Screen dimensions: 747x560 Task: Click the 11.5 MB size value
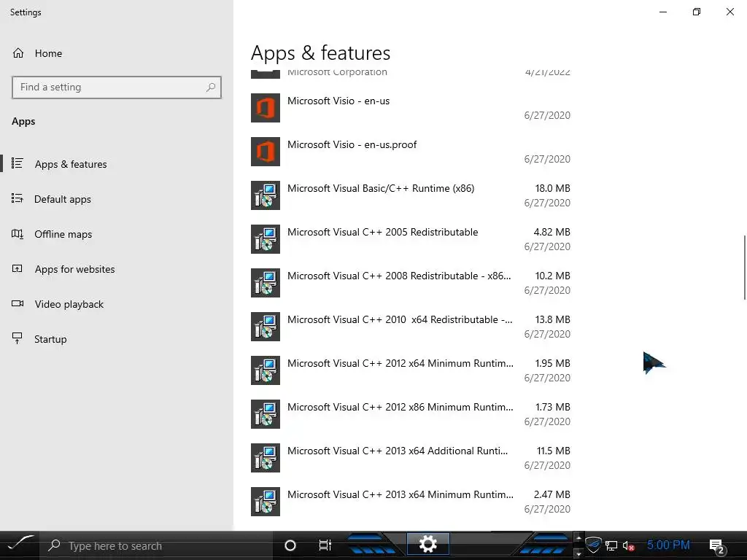(x=554, y=451)
